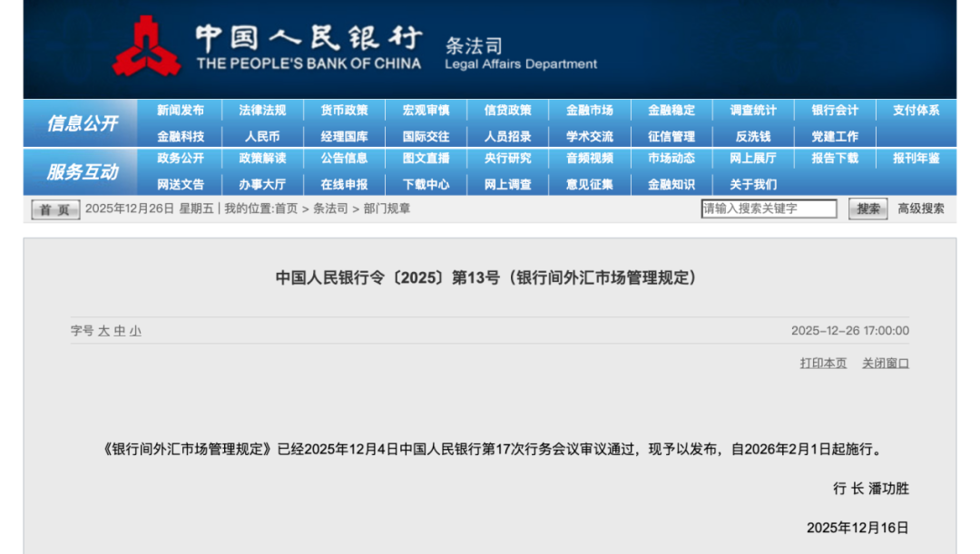The image size is (980, 554).
Task: Open 支付体系 navigation link
Action: tap(916, 111)
